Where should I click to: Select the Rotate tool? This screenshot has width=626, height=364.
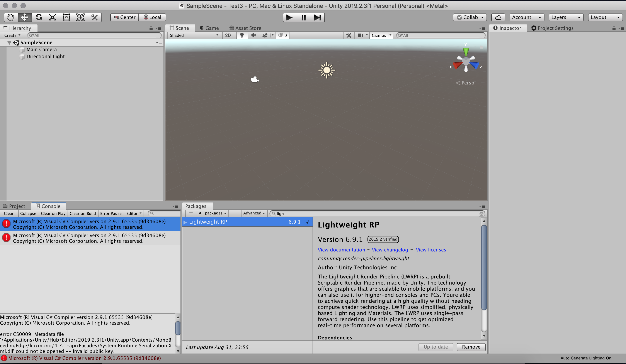coord(39,17)
